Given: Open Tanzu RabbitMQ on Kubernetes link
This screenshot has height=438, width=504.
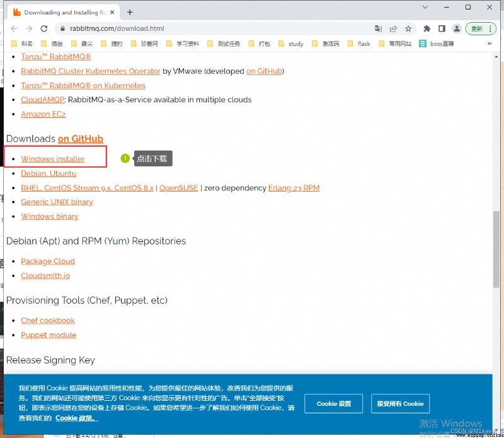Looking at the screenshot, I should (83, 86).
